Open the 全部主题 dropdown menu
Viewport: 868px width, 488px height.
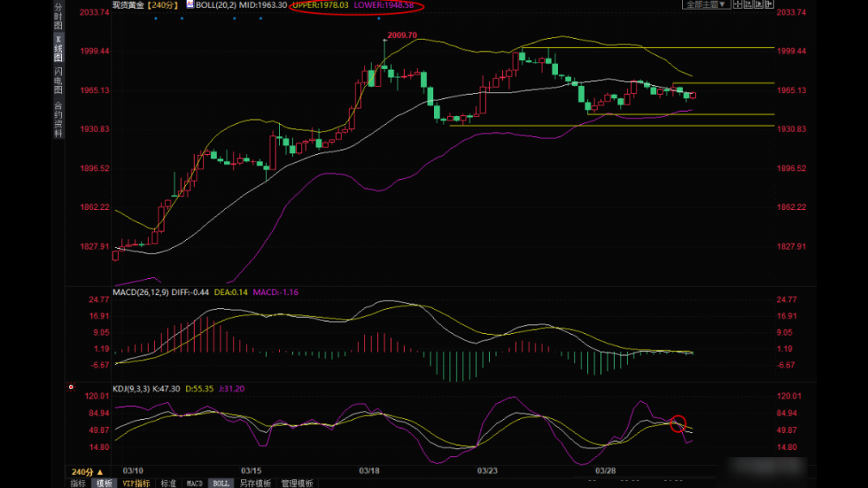coord(706,4)
